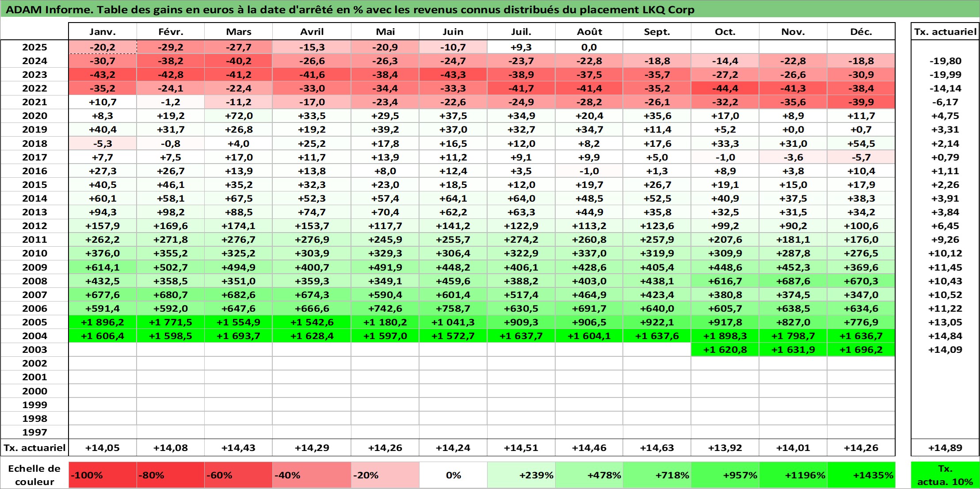This screenshot has height=489, width=980.
Task: Click cell +517,4 in July 2007
Action: tap(521, 295)
